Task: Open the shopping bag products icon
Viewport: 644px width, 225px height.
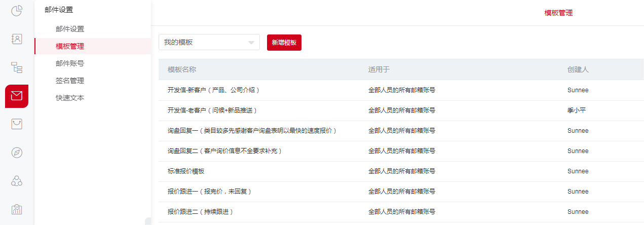Action: coord(17,124)
